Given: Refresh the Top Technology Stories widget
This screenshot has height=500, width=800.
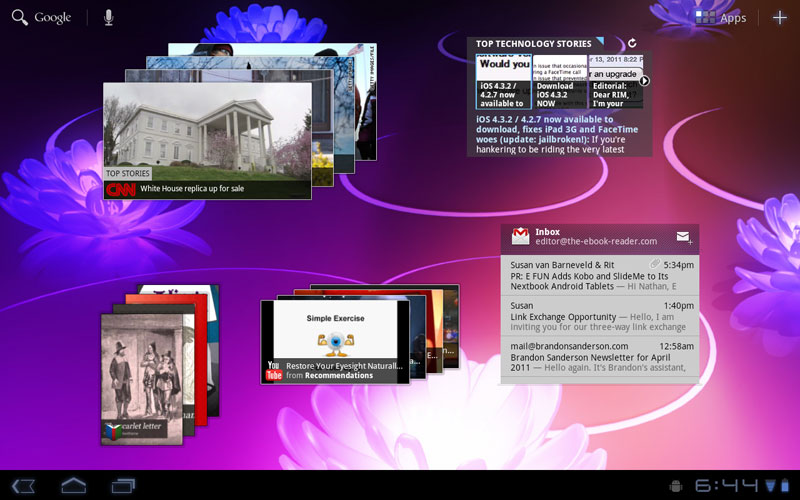Looking at the screenshot, I should coord(632,43).
